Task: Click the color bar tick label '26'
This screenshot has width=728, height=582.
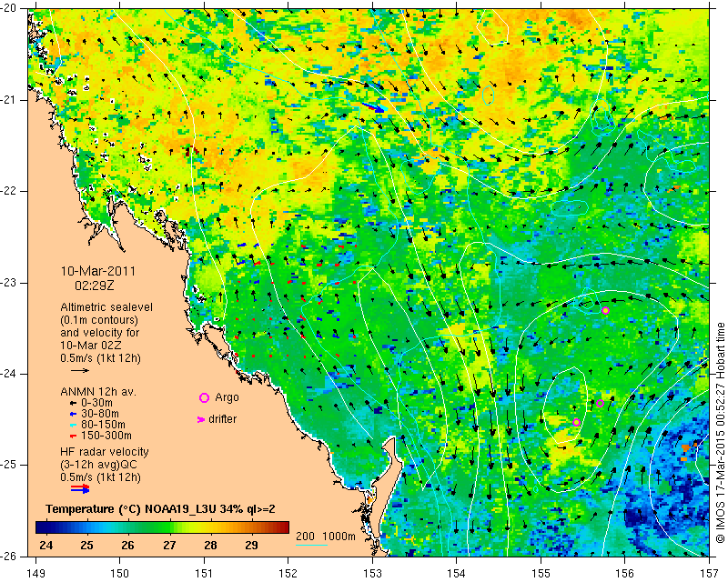Action: [x=127, y=545]
